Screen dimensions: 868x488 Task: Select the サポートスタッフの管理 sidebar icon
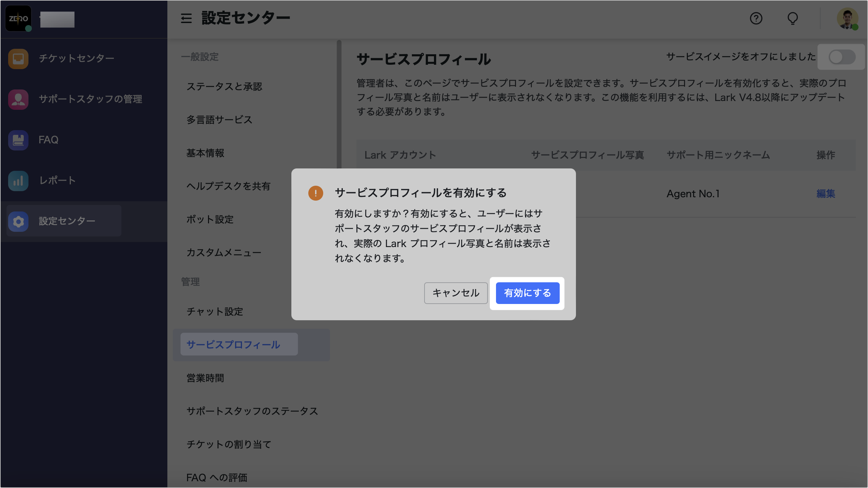pyautogui.click(x=18, y=99)
